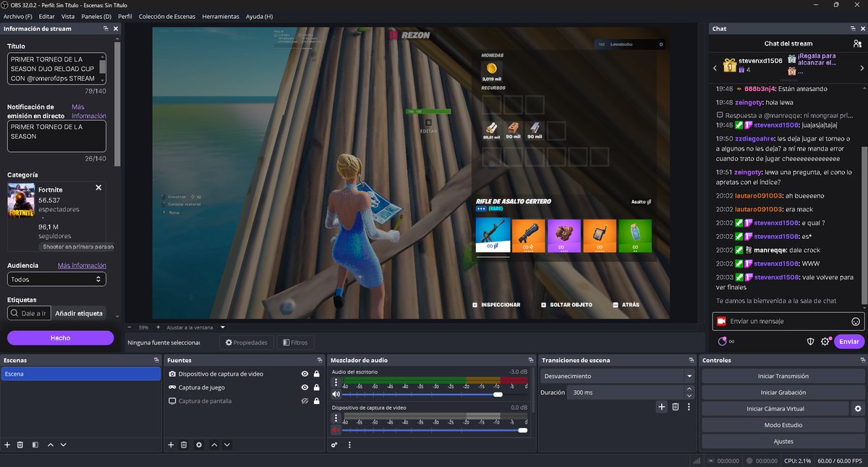
Task: Add a new scene with the plus icon
Action: (x=7, y=445)
